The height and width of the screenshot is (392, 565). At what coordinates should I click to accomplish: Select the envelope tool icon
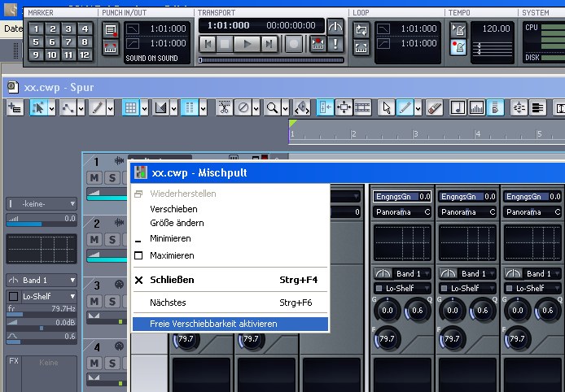[x=68, y=107]
